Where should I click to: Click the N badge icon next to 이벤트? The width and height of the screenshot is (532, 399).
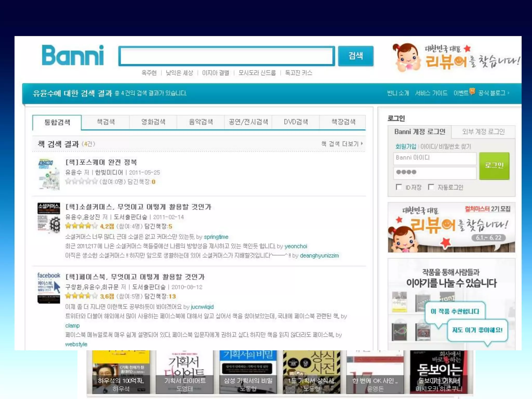(x=472, y=91)
